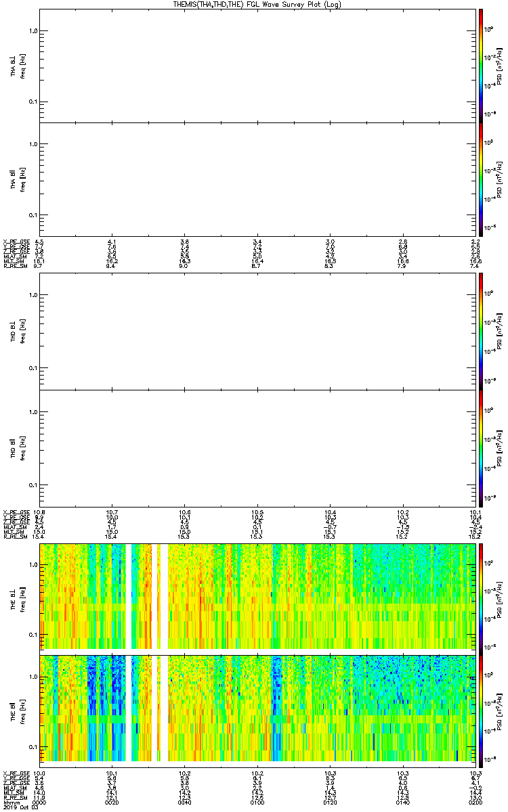This screenshot has height=812, width=508.
Task: Click the 0.1 tick on THA B∥ axis
Action: pyautogui.click(x=33, y=215)
